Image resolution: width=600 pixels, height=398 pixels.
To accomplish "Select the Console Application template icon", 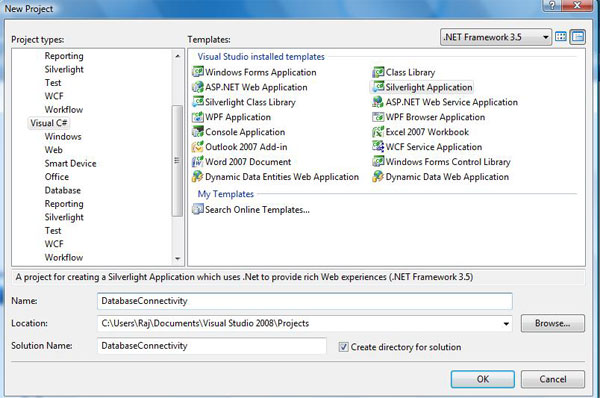I will 197,132.
